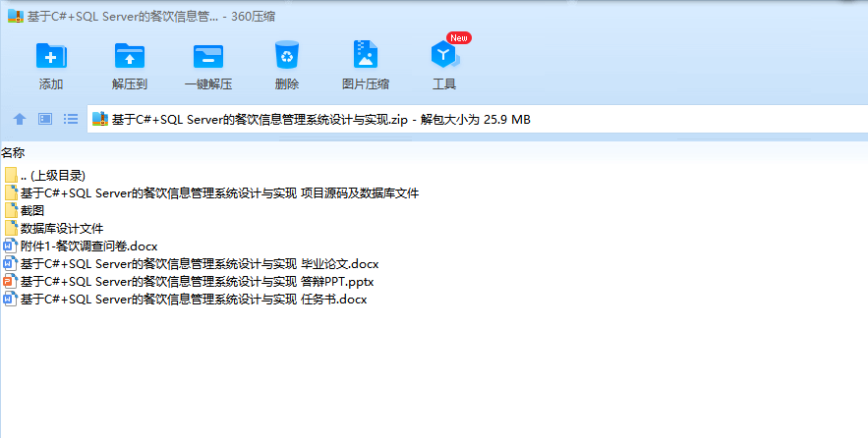Viewport: 868px width, 438px height.
Task: Select the 截图 folder name
Action: tap(32, 211)
